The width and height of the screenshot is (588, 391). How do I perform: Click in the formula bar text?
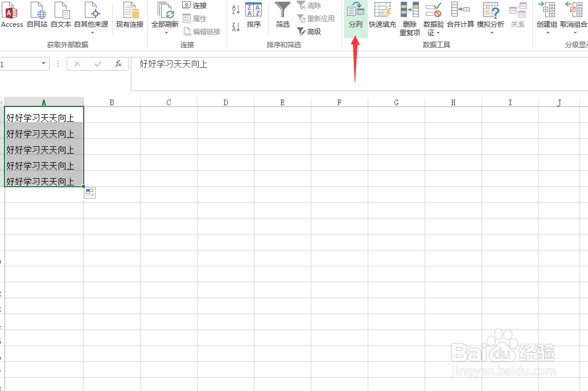pyautogui.click(x=173, y=64)
